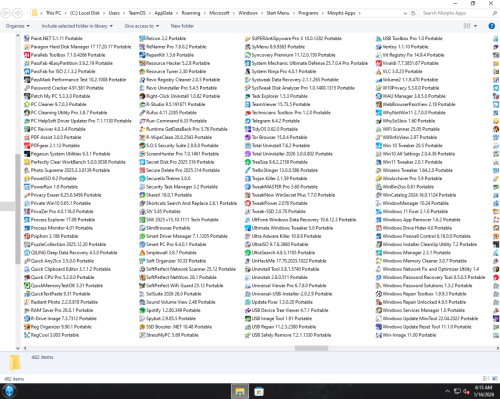Select Win-Image 11.00 Portable

coord(406,335)
